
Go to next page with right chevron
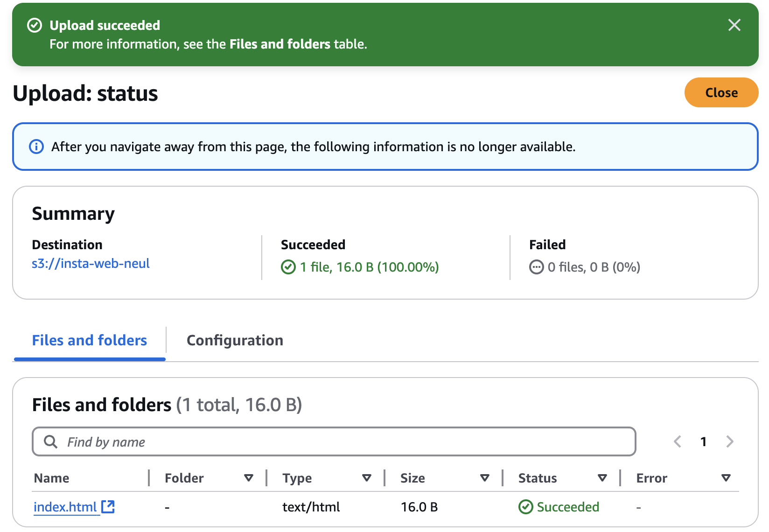click(x=730, y=441)
